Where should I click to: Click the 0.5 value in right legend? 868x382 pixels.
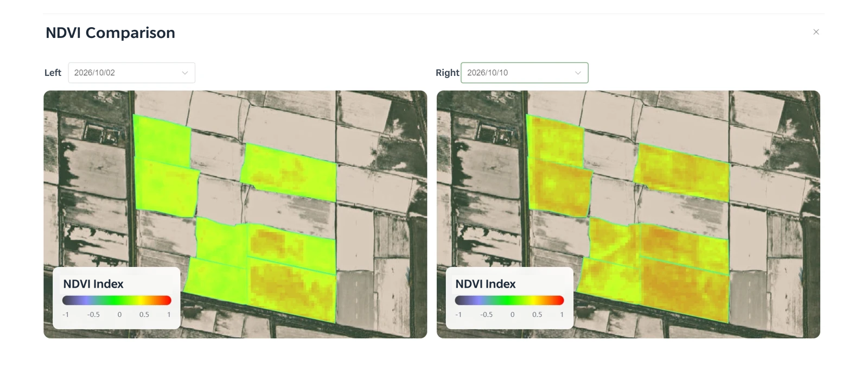[537, 315]
